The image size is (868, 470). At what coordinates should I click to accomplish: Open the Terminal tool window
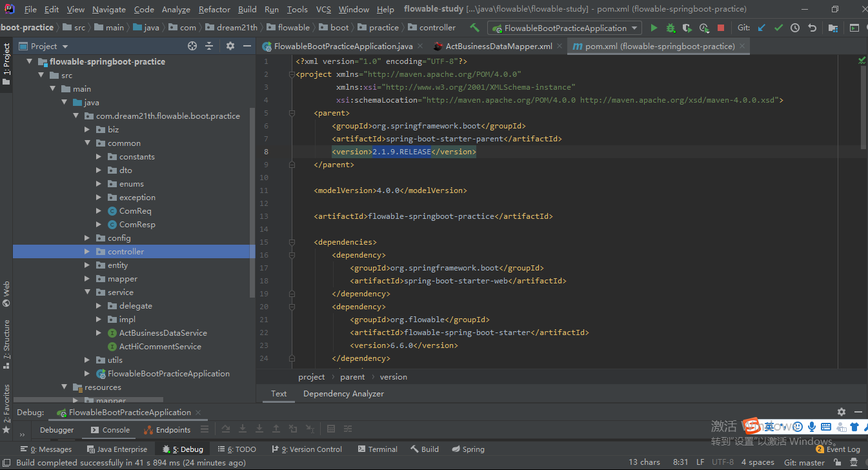click(x=382, y=449)
